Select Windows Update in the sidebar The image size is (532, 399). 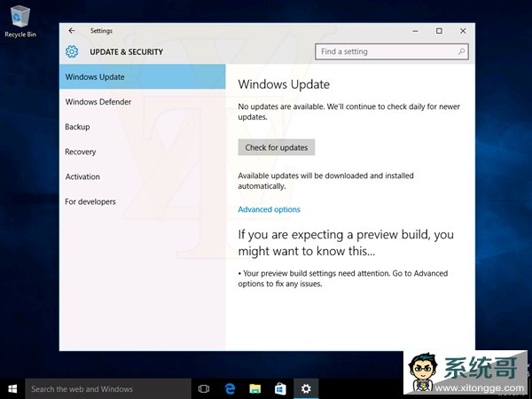coord(142,76)
